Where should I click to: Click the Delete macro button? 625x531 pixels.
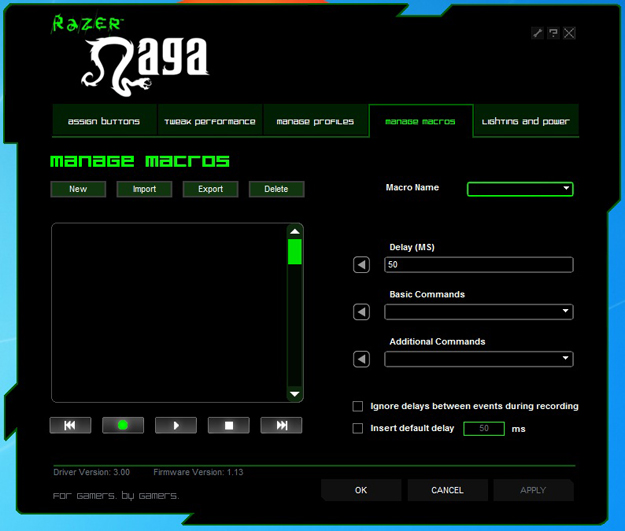tap(276, 189)
